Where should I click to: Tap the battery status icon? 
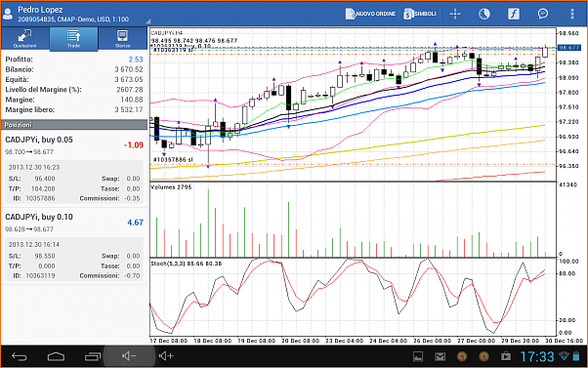[x=576, y=356]
